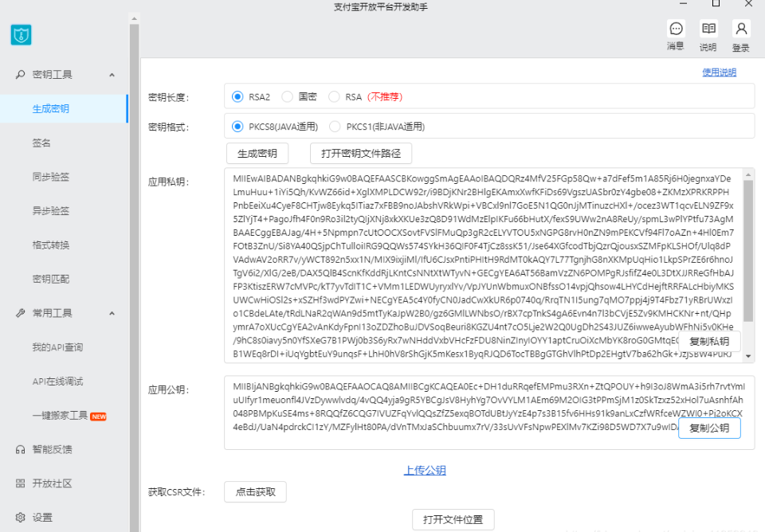Click the 生成密钥 button
765x532 pixels.
(257, 154)
